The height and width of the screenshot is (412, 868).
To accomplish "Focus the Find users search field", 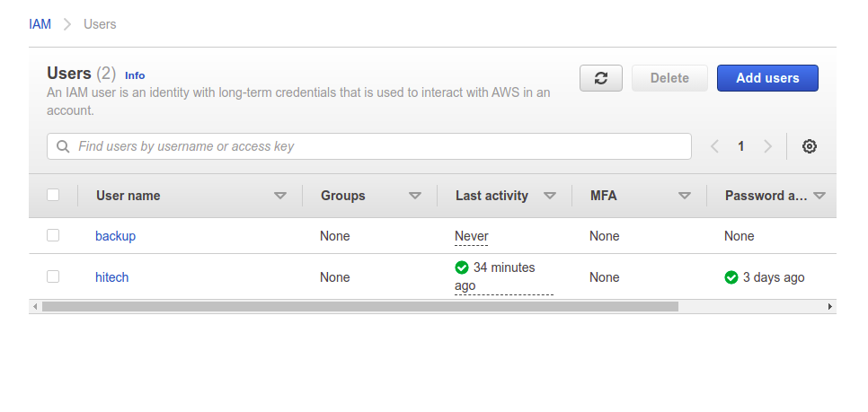I will 377,146.
